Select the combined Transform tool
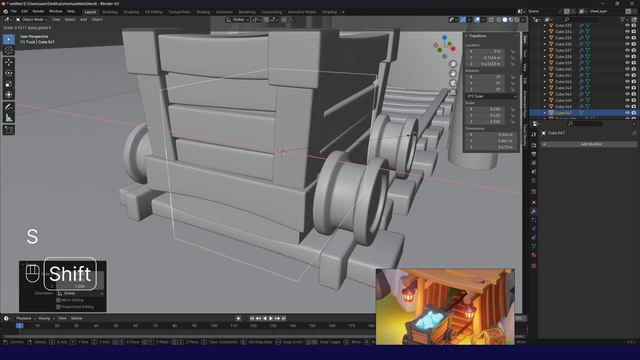The height and width of the screenshot is (360, 640). [9, 95]
